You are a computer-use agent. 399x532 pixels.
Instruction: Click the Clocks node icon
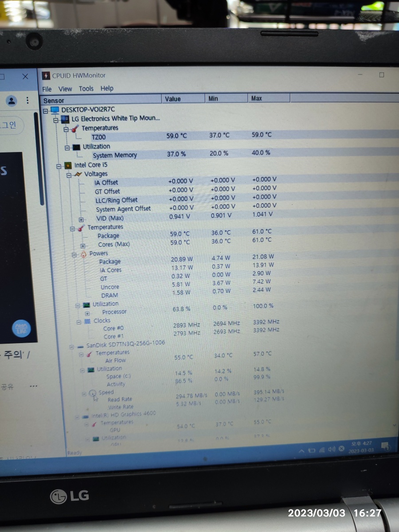[x=88, y=321]
